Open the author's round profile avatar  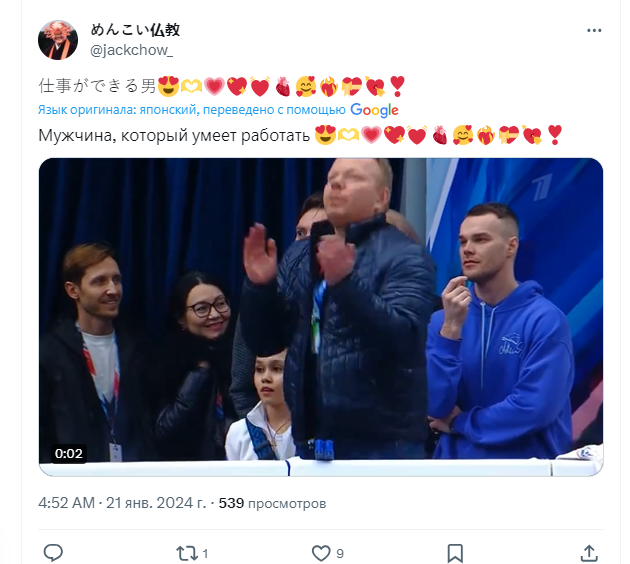pyautogui.click(x=58, y=40)
